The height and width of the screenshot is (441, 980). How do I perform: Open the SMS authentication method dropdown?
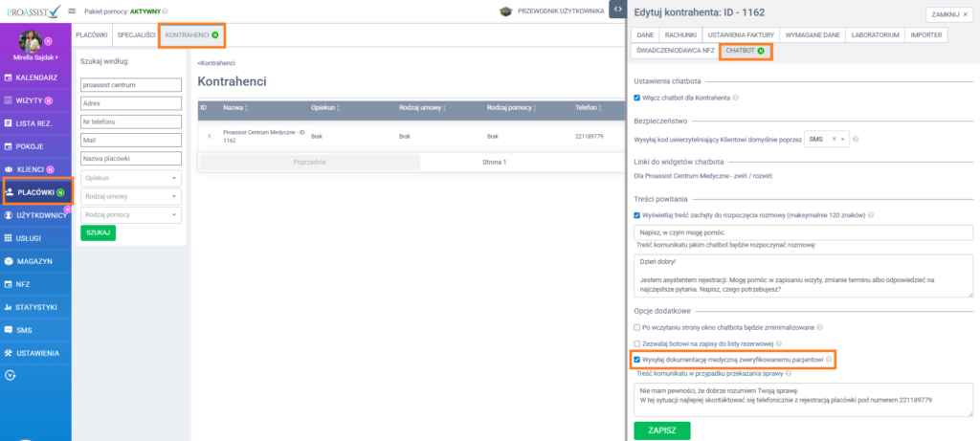click(x=826, y=139)
